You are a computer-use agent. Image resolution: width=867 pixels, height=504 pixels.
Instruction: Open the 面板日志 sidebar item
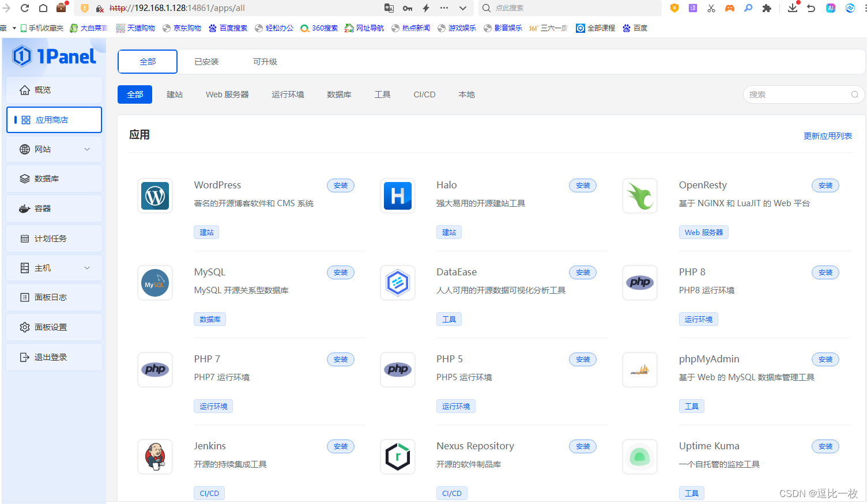(x=54, y=297)
